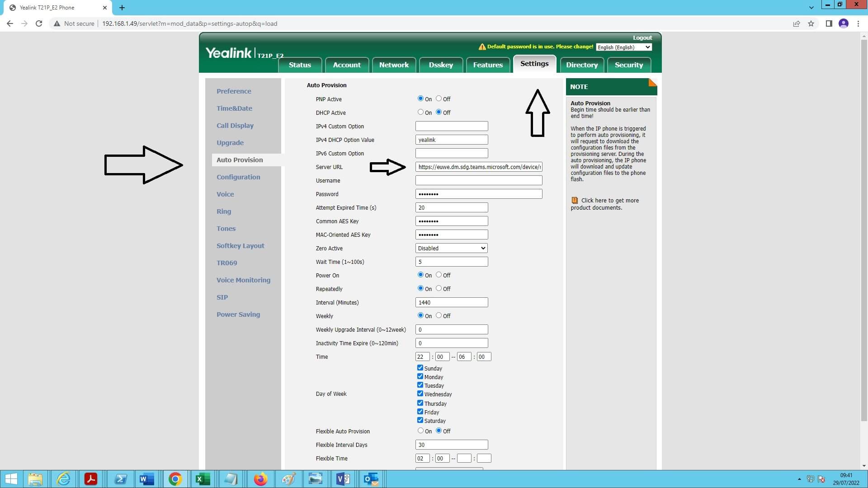Click the question-mark documentation icon in NOTE panel
868x488 pixels.
[575, 200]
